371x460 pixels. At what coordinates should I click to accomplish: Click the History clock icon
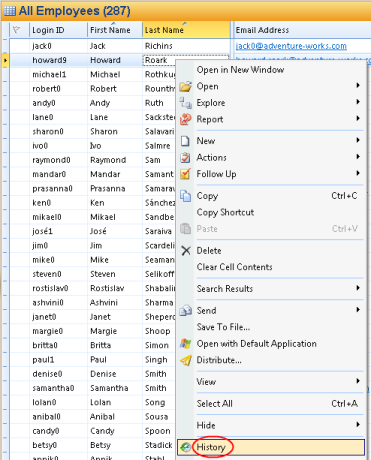coord(185,447)
